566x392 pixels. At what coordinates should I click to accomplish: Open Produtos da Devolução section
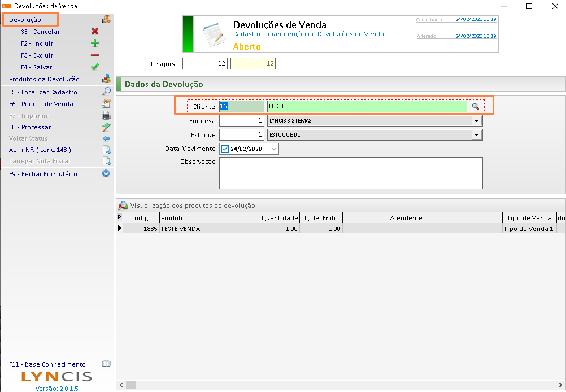pos(44,79)
